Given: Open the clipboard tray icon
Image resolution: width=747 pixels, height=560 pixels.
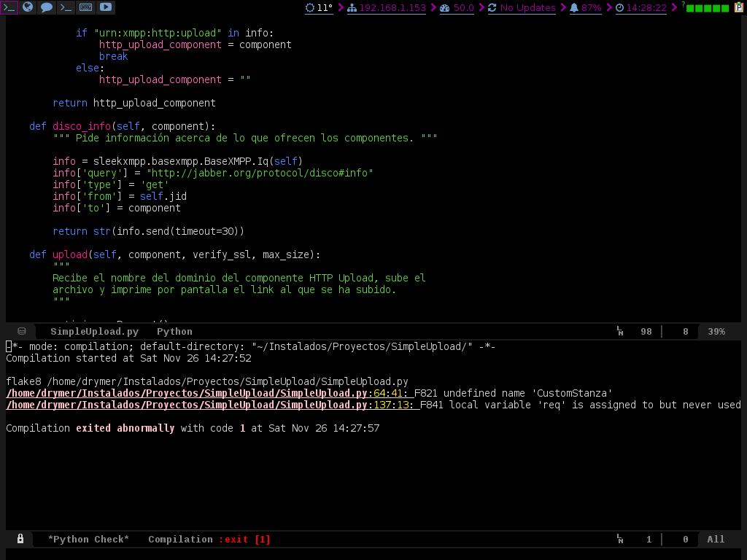Looking at the screenshot, I should (x=739, y=7).
